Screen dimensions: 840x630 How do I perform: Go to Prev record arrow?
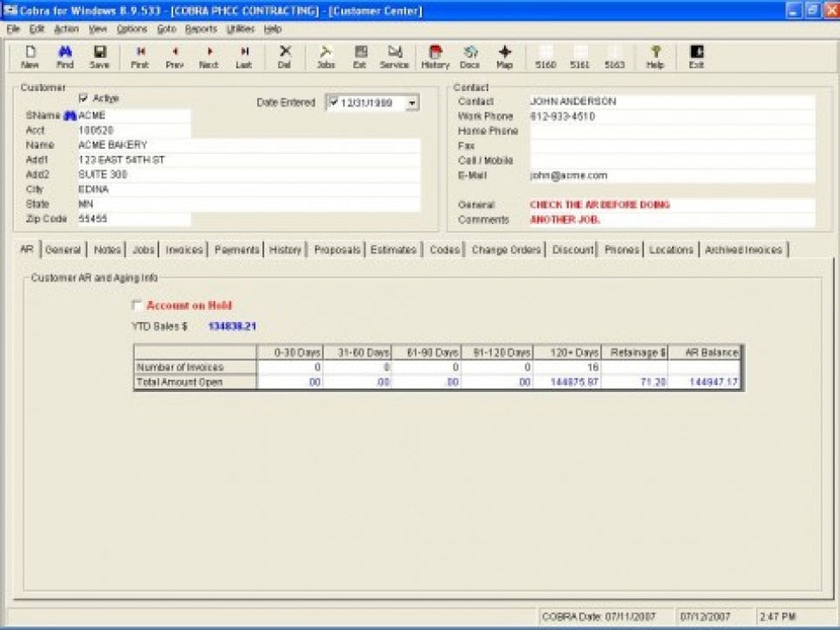pos(175,57)
